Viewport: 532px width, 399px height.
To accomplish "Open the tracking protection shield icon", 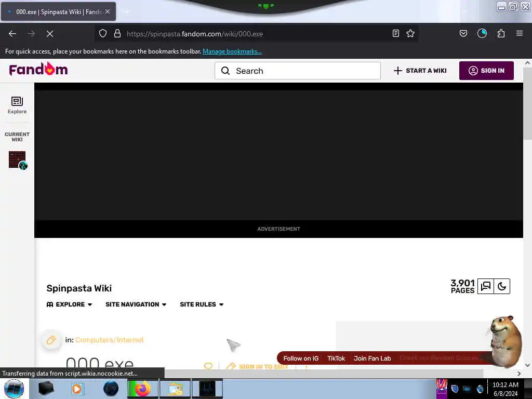I will (x=103, y=33).
